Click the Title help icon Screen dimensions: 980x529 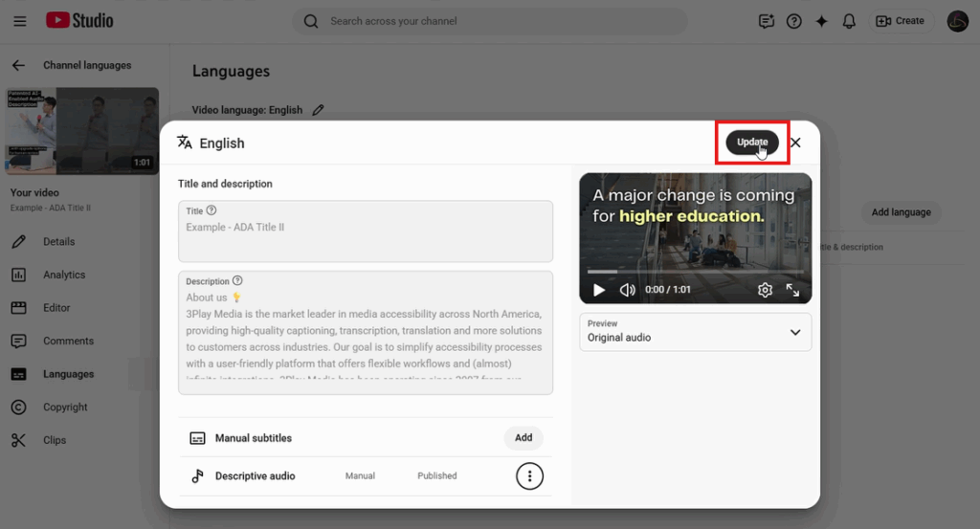pyautogui.click(x=212, y=210)
